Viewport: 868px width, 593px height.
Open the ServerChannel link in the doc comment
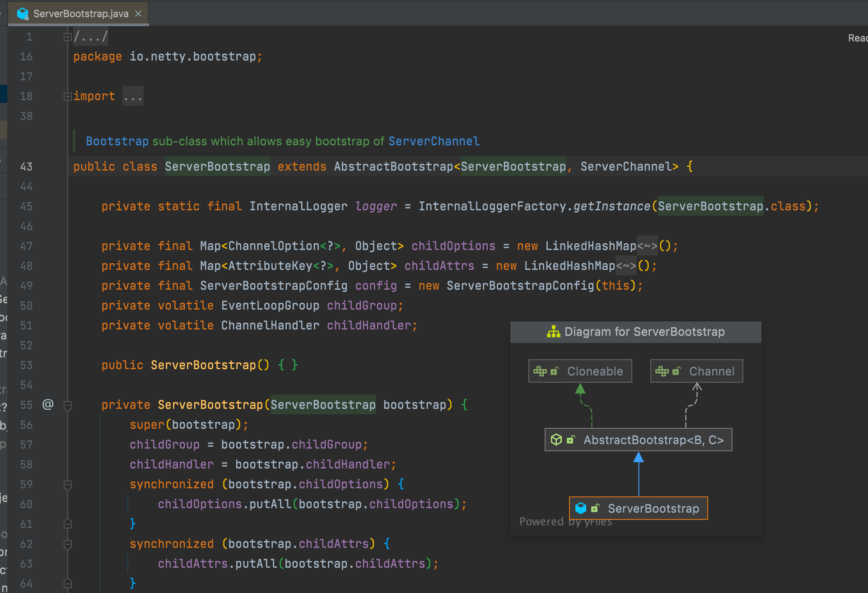[x=434, y=141]
